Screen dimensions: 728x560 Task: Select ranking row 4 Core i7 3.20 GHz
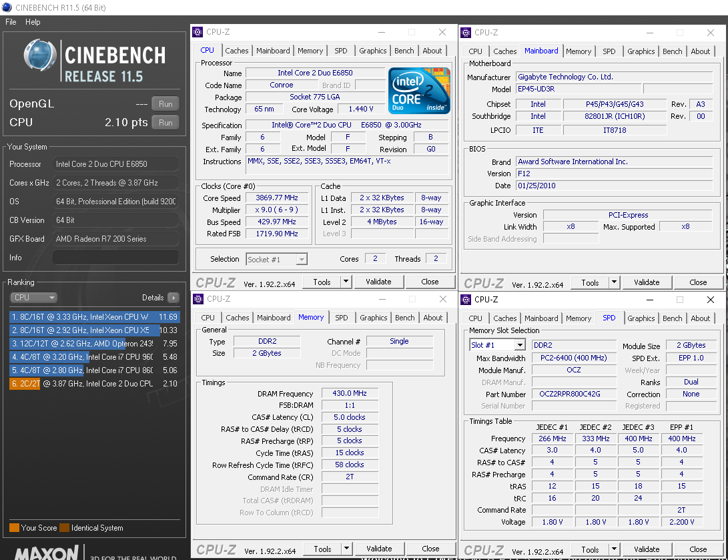coord(94,357)
